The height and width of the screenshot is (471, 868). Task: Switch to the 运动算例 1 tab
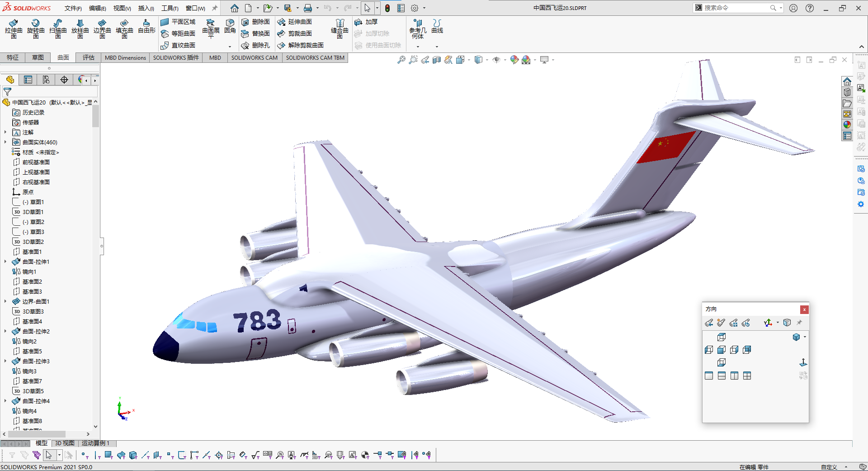[x=95, y=443]
